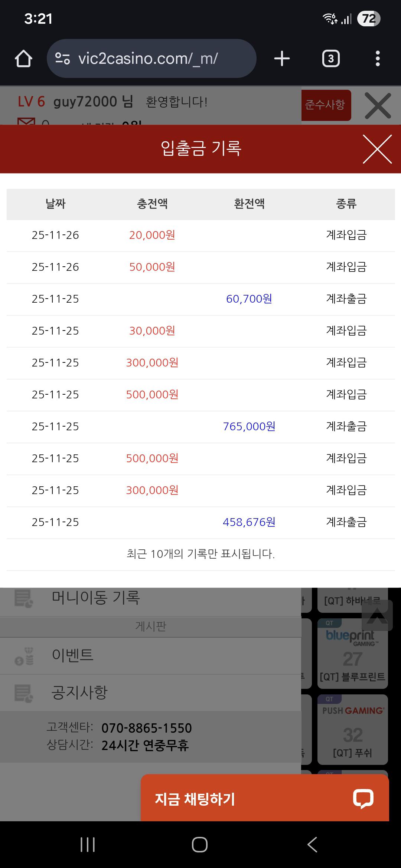Open the 이벤트 menu item

tap(73, 655)
